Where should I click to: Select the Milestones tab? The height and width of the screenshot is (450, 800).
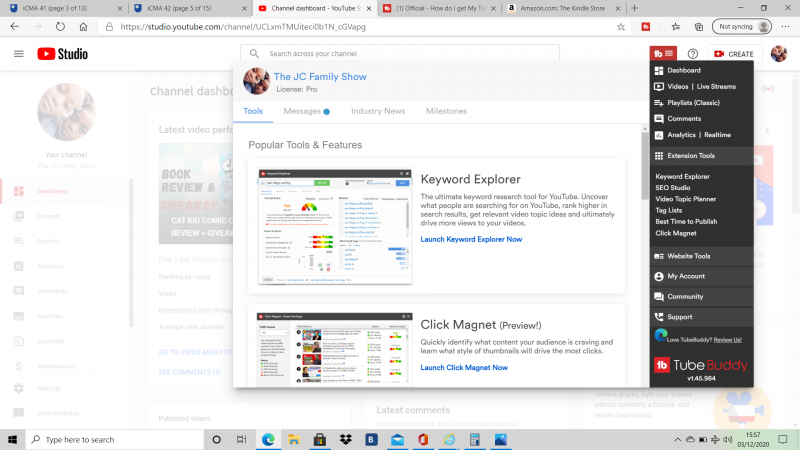point(446,111)
